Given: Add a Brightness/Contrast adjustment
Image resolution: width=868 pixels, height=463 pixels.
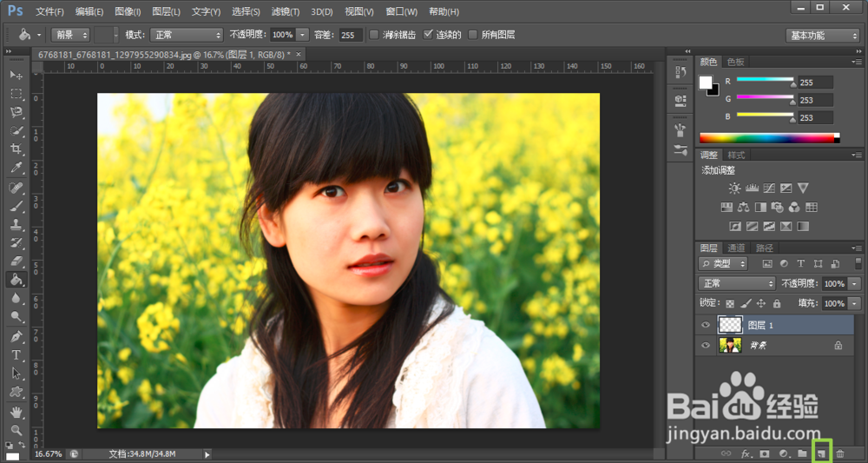Looking at the screenshot, I should pos(734,189).
